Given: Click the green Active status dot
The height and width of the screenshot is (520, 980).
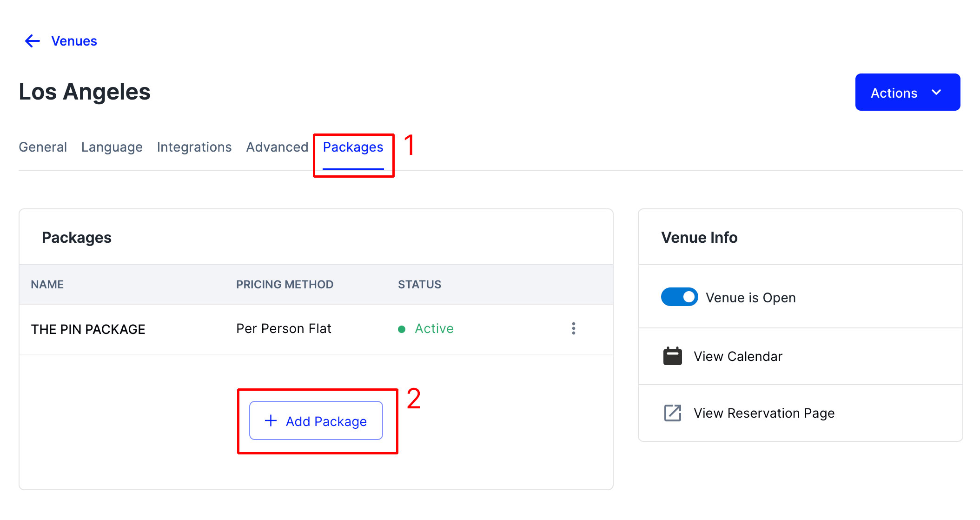Looking at the screenshot, I should click(402, 329).
